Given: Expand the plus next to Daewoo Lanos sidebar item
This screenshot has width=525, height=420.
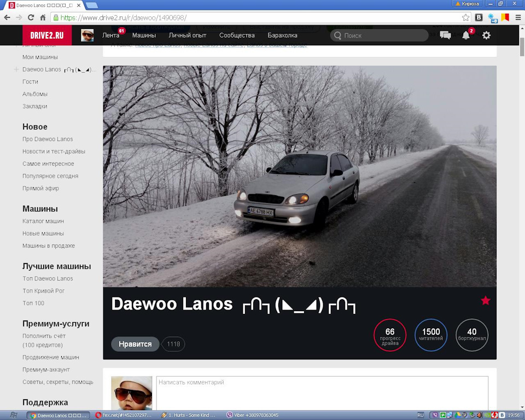Looking at the screenshot, I should [x=16, y=69].
